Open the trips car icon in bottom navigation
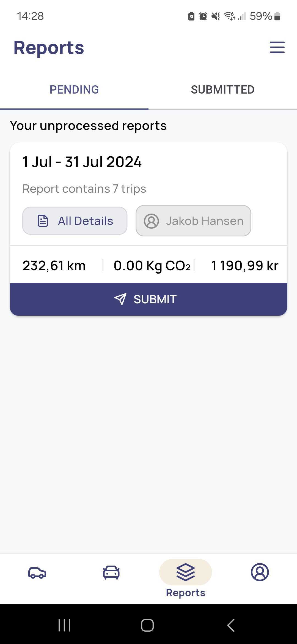297x644 pixels. click(x=37, y=573)
